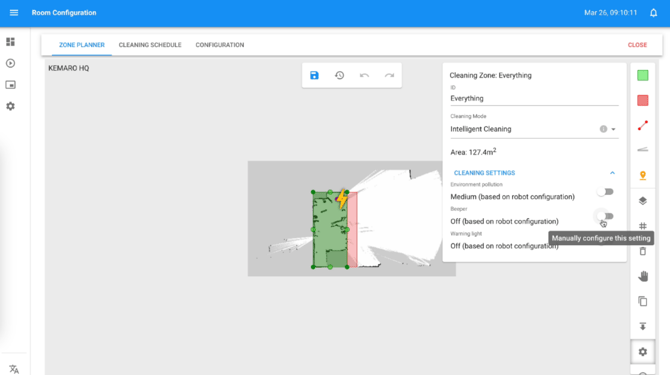Click the Mar 26 date and time
This screenshot has height=375, width=670.
click(611, 13)
